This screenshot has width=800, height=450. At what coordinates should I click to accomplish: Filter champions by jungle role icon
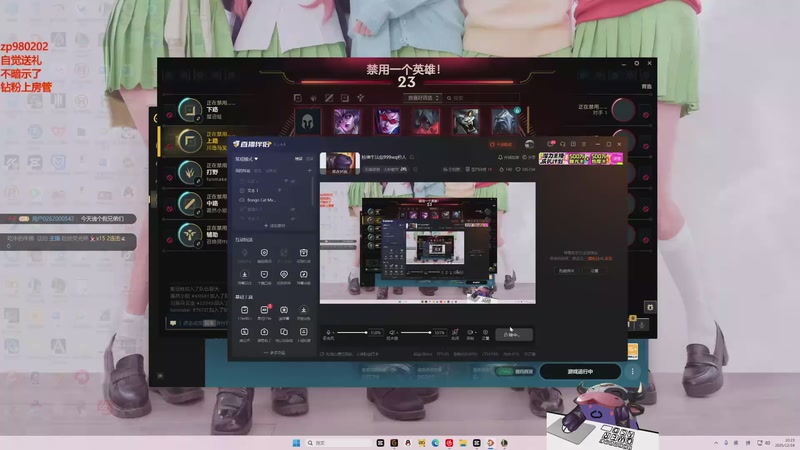(x=313, y=97)
